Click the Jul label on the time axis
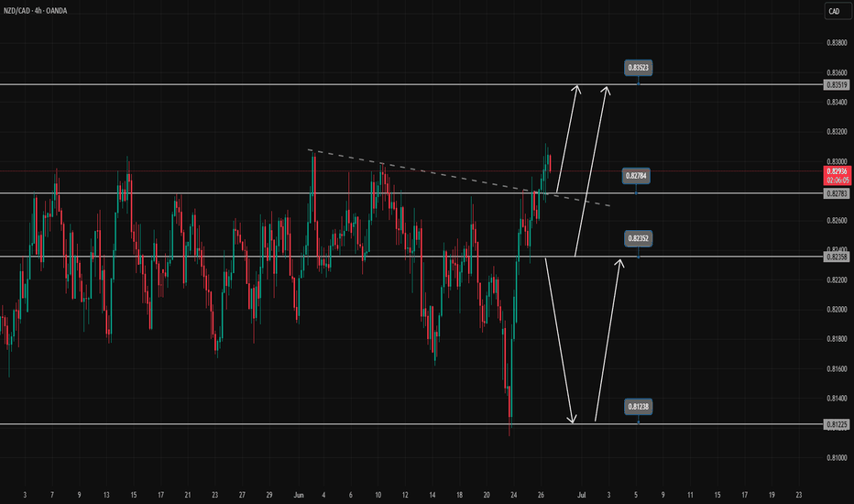 581,495
